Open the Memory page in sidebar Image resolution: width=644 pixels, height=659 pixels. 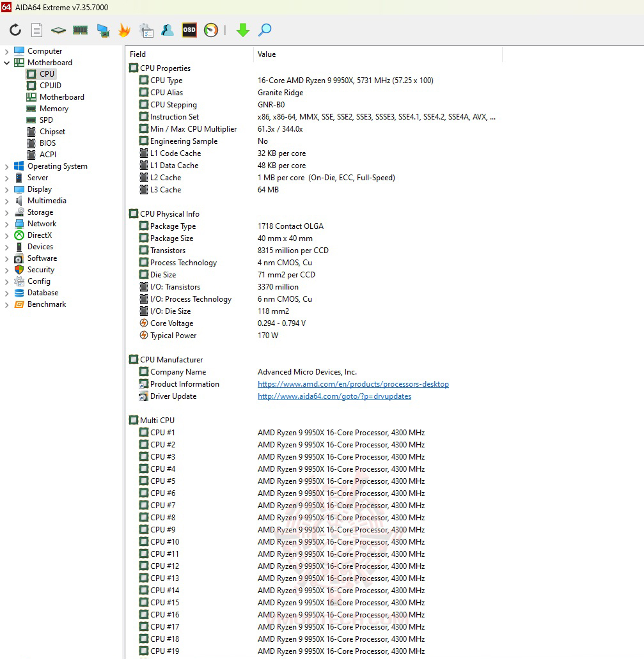click(x=54, y=109)
